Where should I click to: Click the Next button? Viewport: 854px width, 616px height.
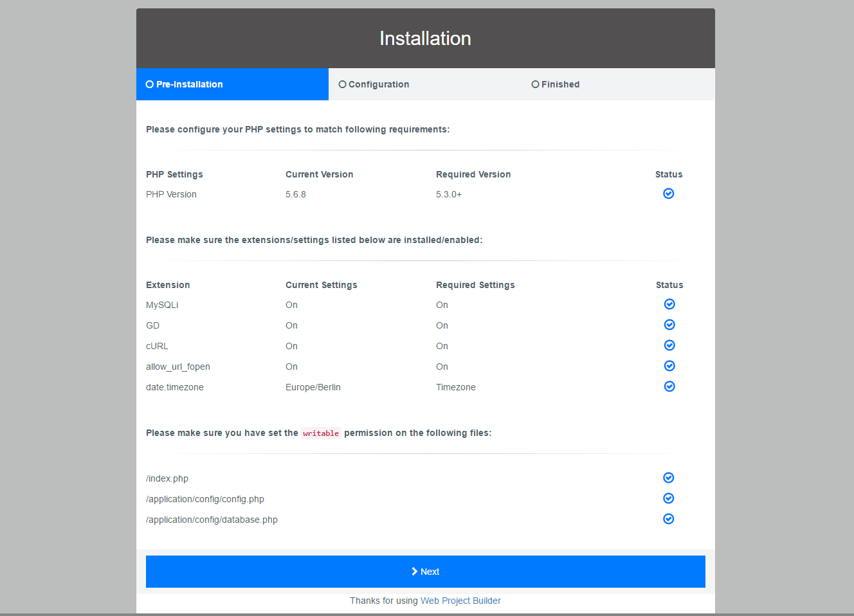point(425,571)
